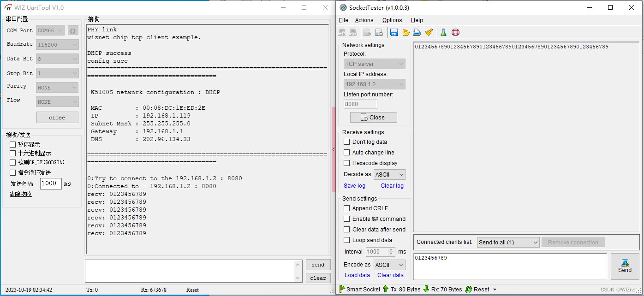The height and width of the screenshot is (296, 644).
Task: Click the Close server button in SocketTester
Action: click(x=374, y=118)
